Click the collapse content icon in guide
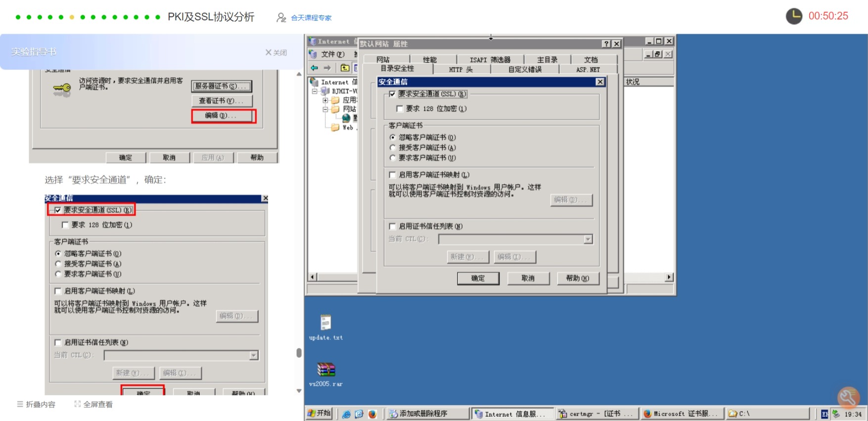Viewport: 868px width, 421px height. pos(20,404)
